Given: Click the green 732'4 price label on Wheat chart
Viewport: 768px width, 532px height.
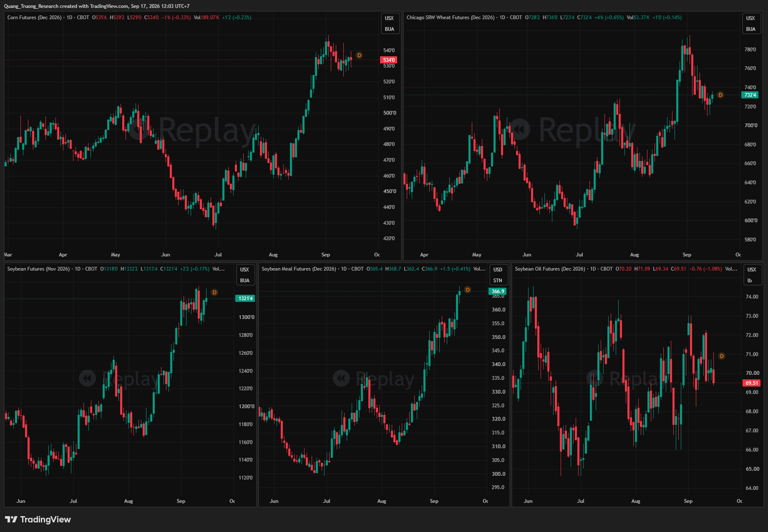Looking at the screenshot, I should 750,95.
